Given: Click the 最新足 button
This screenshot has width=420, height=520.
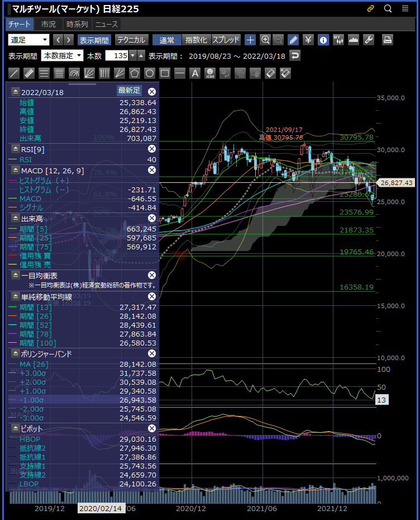Looking at the screenshot, I should click(129, 91).
